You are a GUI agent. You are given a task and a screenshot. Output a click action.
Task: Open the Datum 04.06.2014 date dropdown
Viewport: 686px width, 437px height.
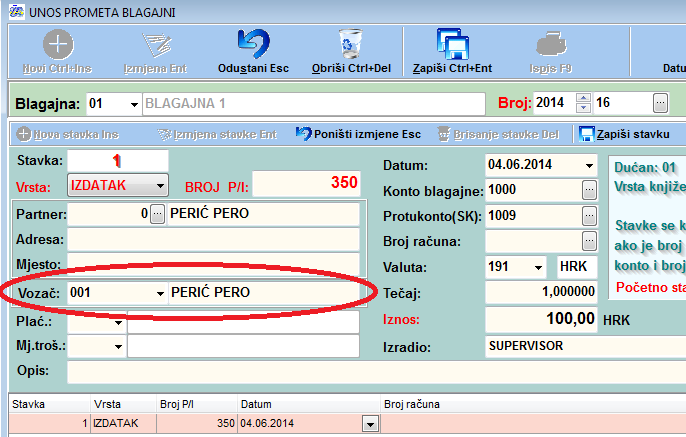coord(589,165)
